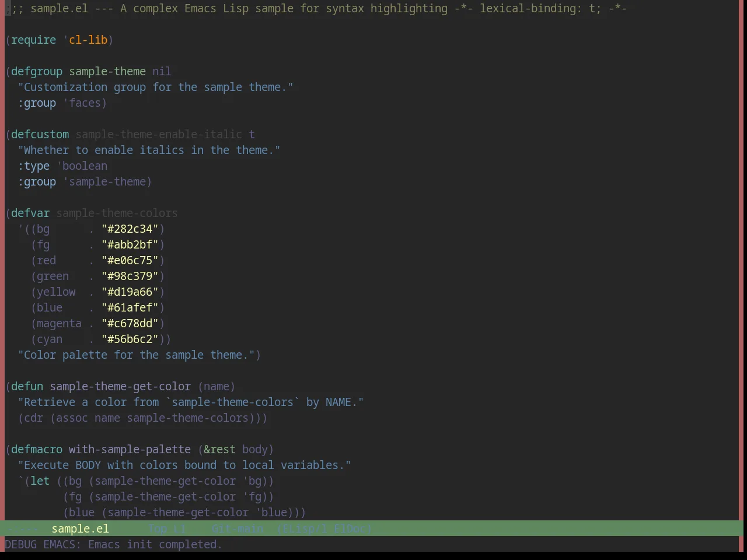Click the 'body' parameter after &rest

[x=255, y=449]
